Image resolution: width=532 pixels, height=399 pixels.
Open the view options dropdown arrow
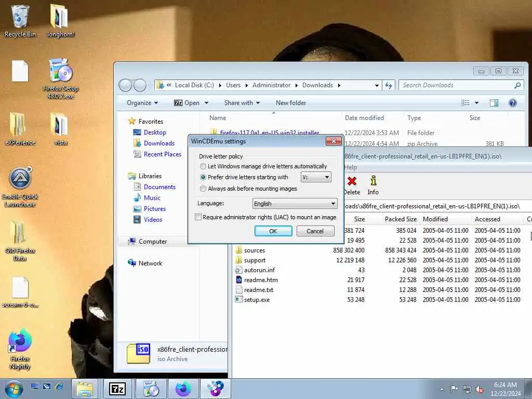point(477,103)
